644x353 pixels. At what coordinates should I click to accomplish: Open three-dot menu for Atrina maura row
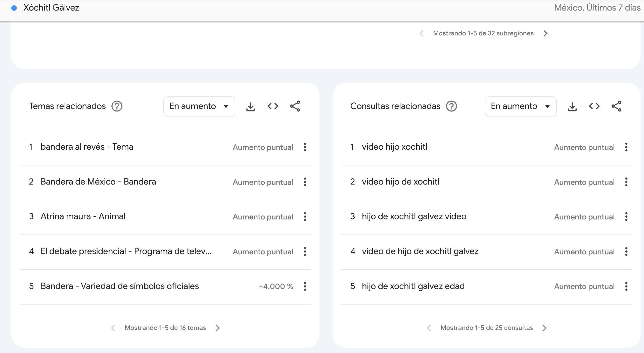coord(305,217)
